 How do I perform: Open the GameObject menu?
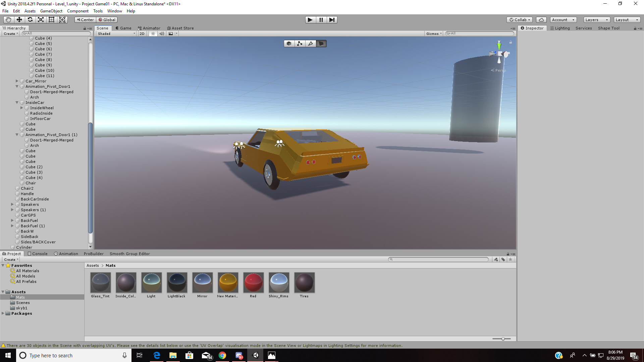tap(51, 11)
